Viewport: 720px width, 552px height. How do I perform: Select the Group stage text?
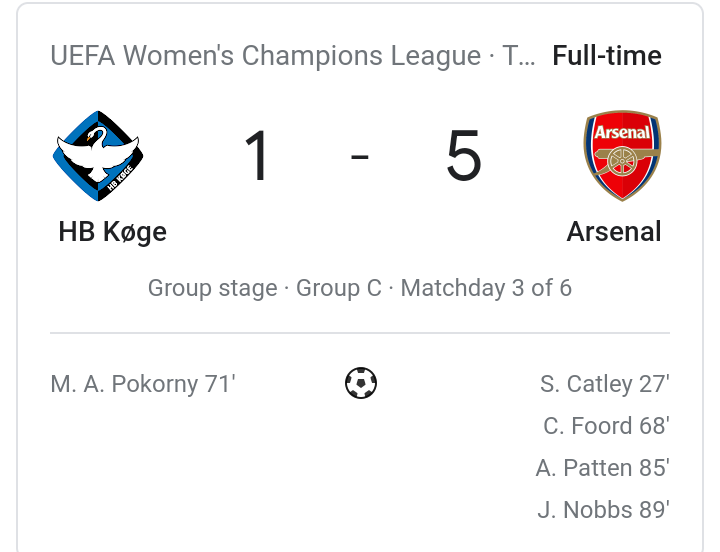(x=213, y=288)
